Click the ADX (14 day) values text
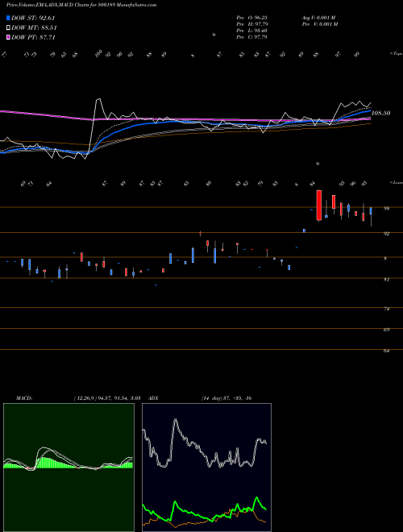 tap(226, 398)
